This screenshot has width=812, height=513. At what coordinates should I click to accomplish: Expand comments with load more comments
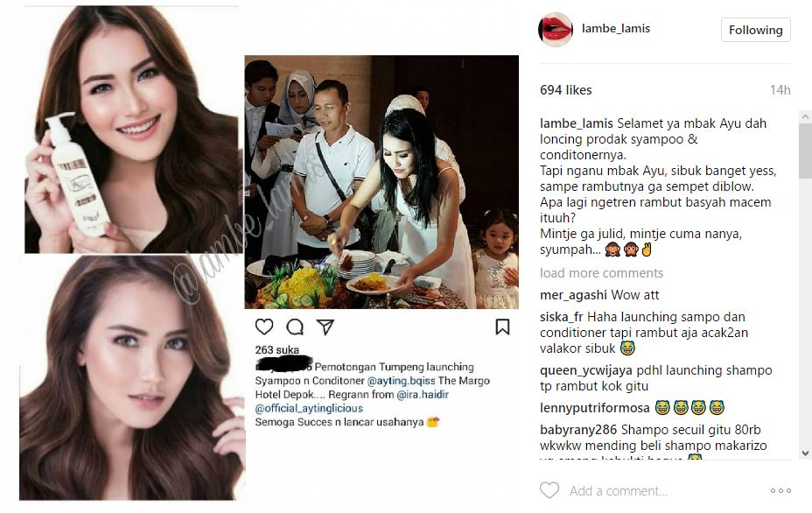(601, 273)
